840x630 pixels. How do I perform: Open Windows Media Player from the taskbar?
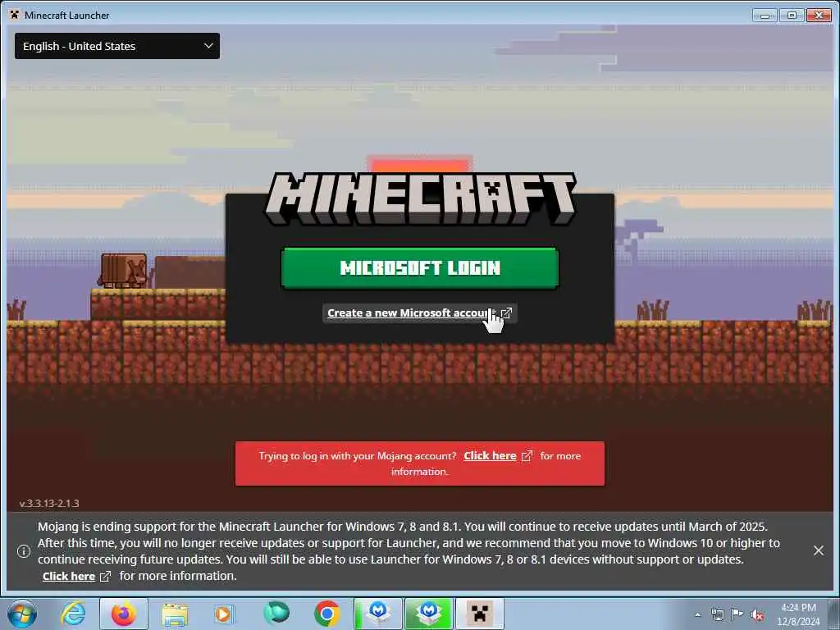(x=223, y=614)
